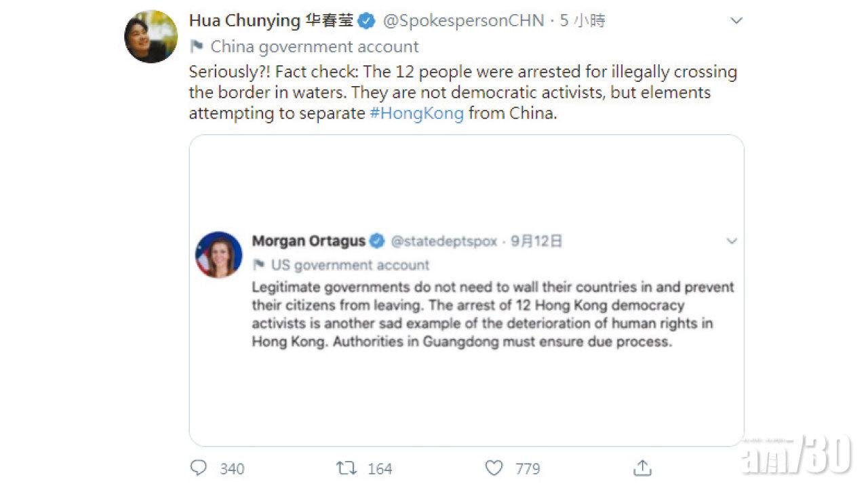Expand Hua Chunying tweet options chevron
The image size is (868, 488).
(x=736, y=21)
